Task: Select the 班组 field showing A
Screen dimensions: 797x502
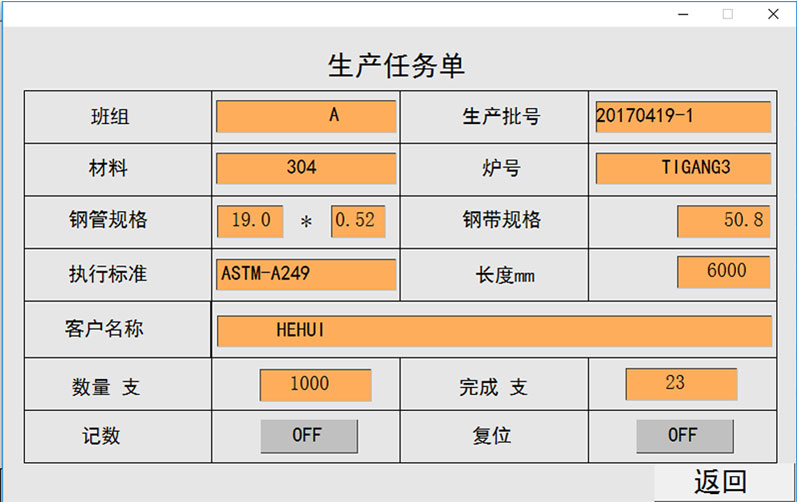Action: 306,116
